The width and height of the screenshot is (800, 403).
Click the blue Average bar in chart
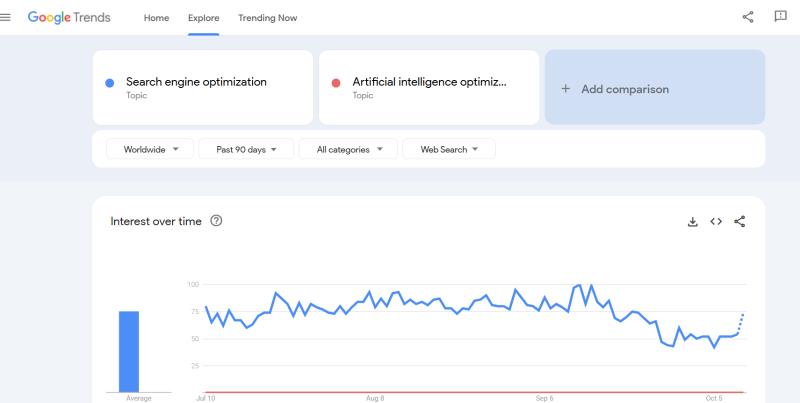pyautogui.click(x=129, y=350)
